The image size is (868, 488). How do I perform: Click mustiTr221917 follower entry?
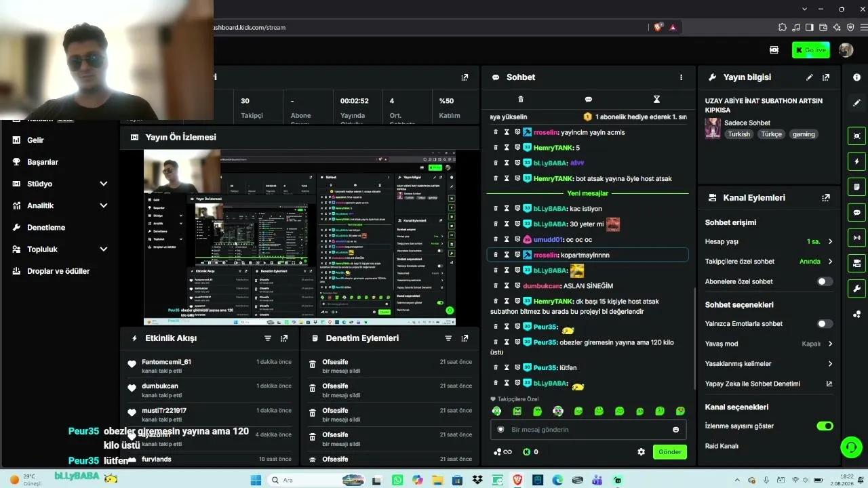[164, 411]
